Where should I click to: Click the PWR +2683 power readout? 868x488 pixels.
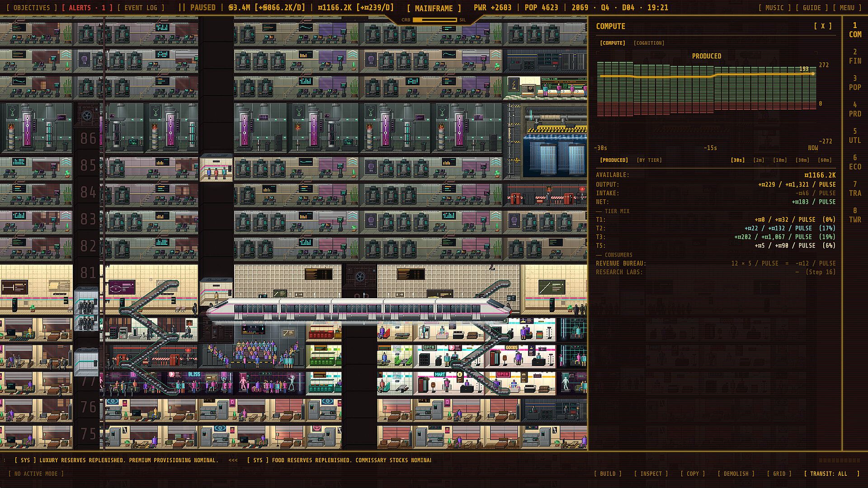click(x=493, y=8)
